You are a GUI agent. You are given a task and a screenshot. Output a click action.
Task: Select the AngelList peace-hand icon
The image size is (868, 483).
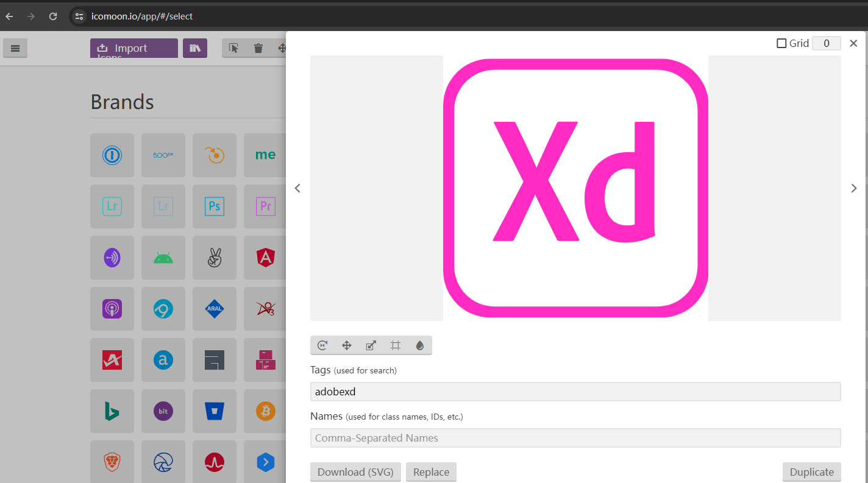(x=215, y=258)
